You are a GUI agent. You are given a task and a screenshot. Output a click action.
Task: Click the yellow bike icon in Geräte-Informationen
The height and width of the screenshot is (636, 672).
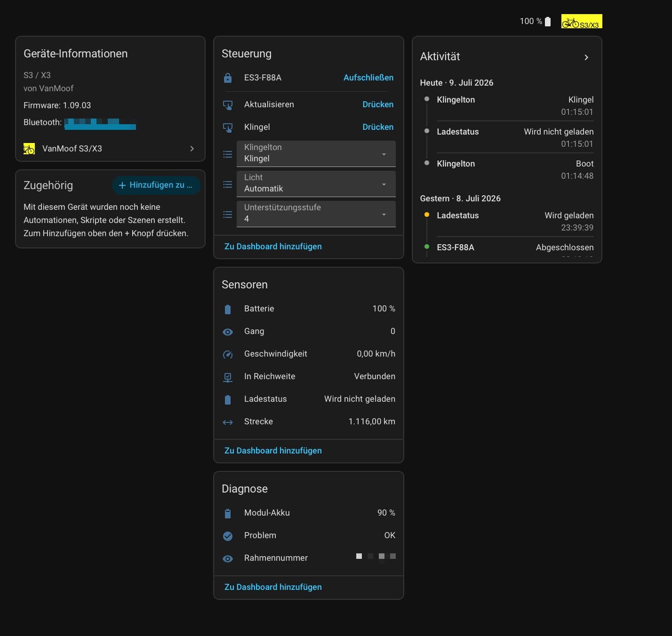tap(29, 149)
